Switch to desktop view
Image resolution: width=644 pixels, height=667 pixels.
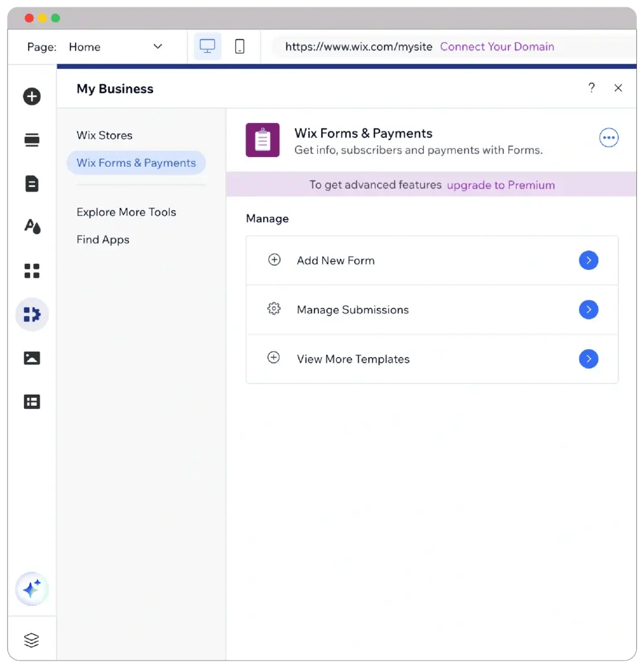click(x=207, y=47)
